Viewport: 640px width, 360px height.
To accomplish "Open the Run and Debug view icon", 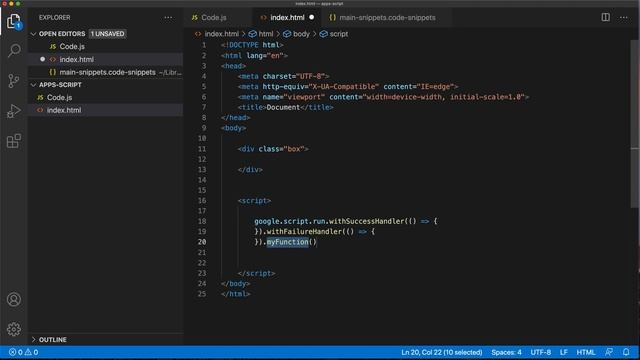I will 14,111.
